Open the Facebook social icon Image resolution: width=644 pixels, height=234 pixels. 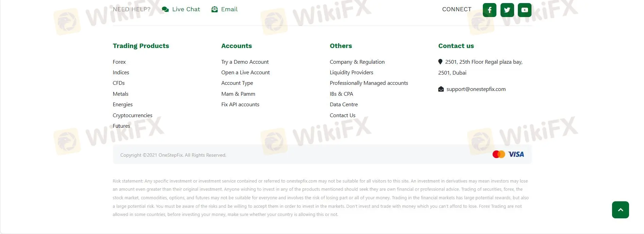[x=489, y=10]
